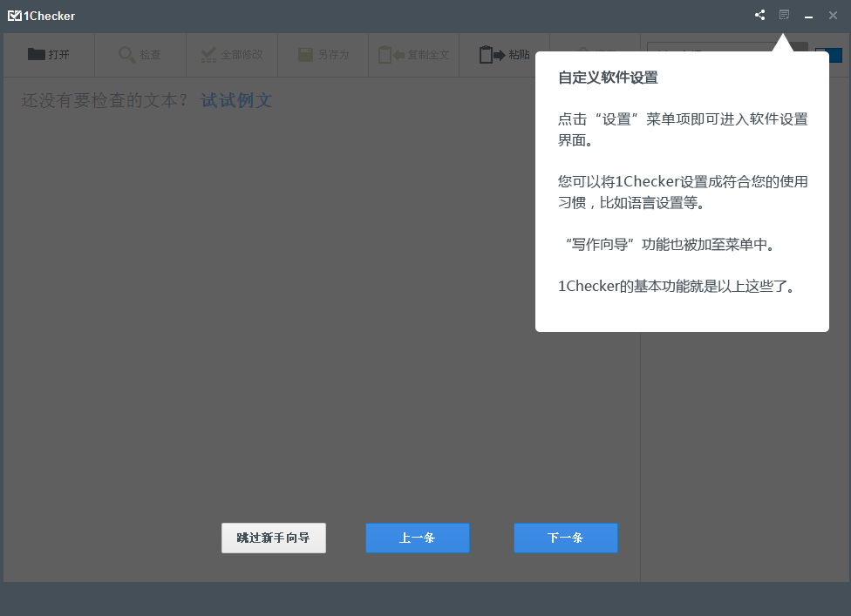Image resolution: width=851 pixels, height=616 pixels.
Task: Minimize the 1Checker window
Action: pyautogui.click(x=809, y=16)
